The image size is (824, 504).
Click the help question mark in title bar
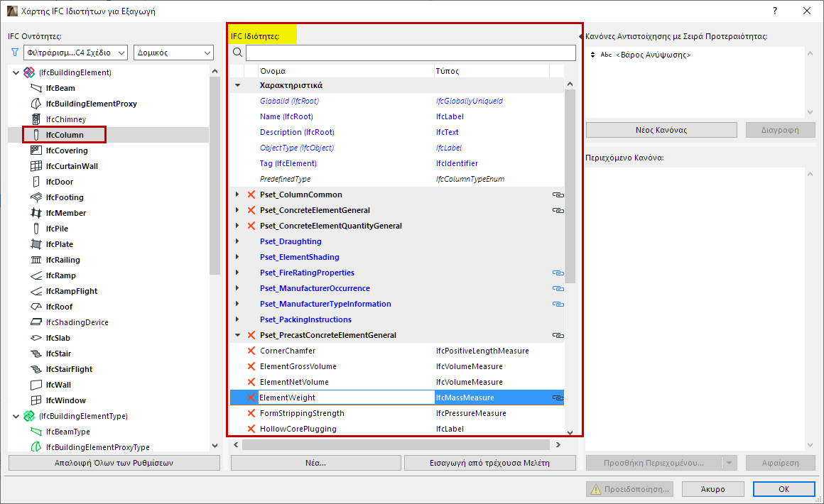click(774, 11)
